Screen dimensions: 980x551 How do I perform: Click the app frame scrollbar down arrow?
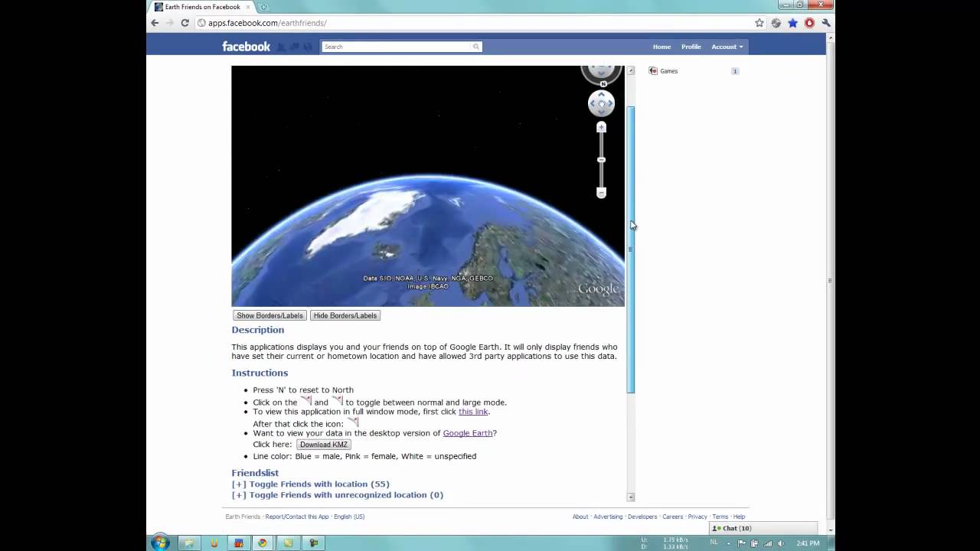[631, 497]
